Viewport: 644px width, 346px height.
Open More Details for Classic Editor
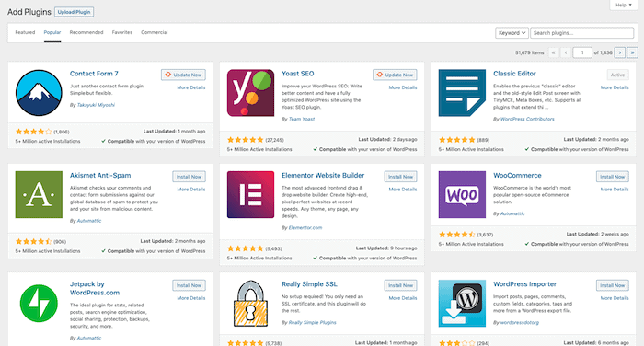click(x=615, y=87)
